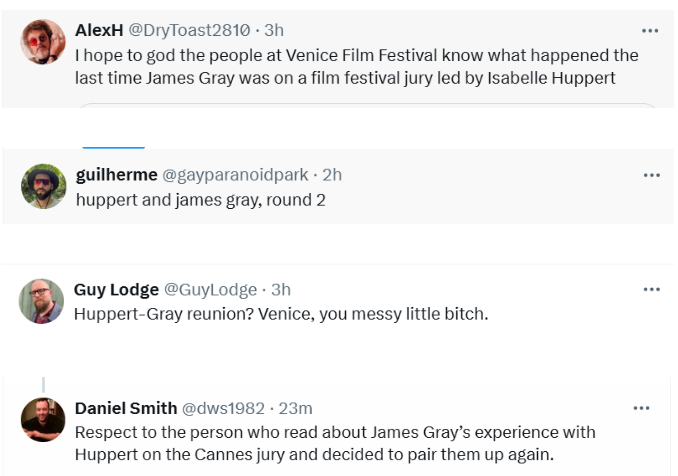The image size is (678, 476).
Task: Click Guy Lodge's profile picture
Action: pos(41,300)
